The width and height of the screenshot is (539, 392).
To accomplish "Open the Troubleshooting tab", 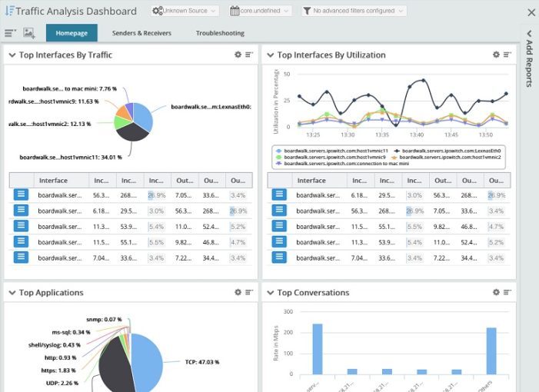I will click(x=220, y=33).
